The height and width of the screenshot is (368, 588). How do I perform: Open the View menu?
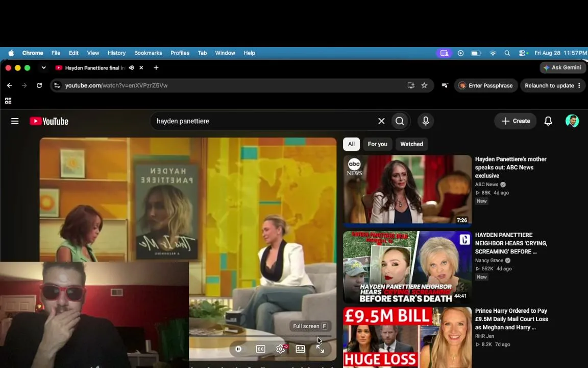pos(93,53)
